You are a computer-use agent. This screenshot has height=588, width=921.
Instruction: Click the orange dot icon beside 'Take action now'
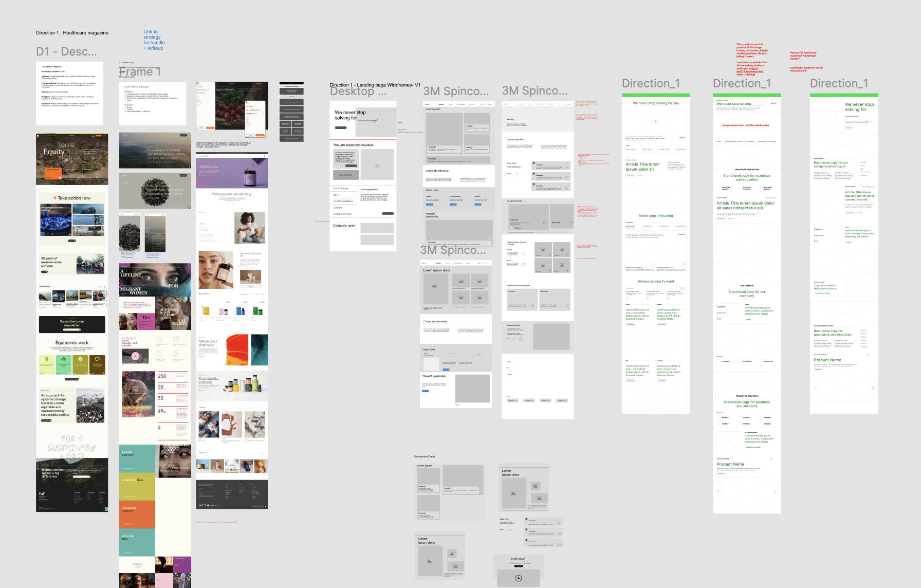tap(55, 198)
